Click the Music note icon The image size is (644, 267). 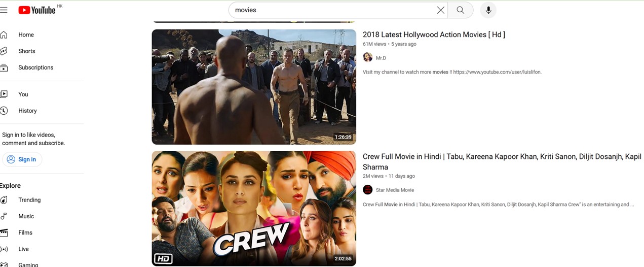point(4,216)
